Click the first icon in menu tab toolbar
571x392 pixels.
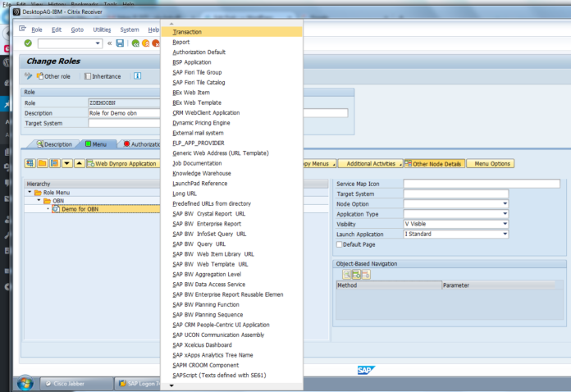(30, 163)
